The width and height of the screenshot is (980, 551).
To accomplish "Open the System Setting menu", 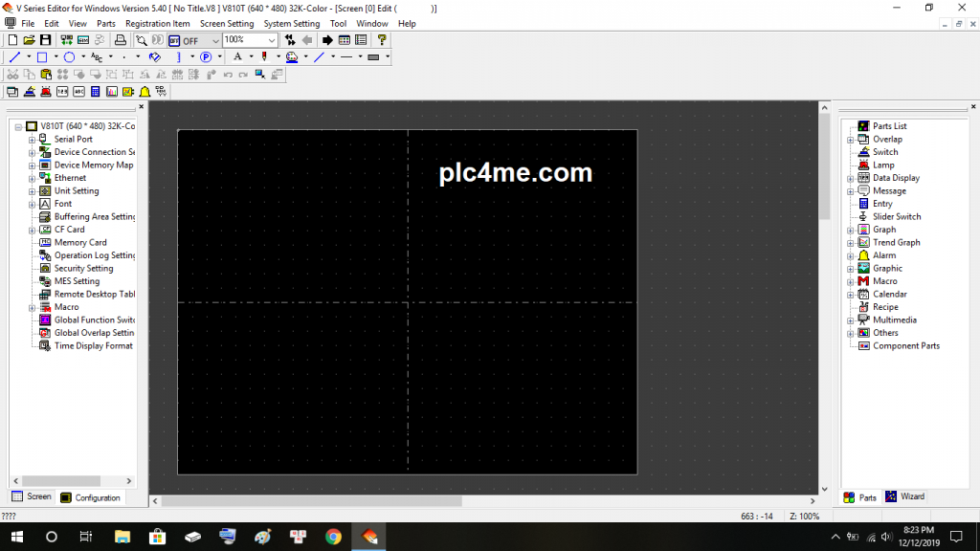I will 292,24.
